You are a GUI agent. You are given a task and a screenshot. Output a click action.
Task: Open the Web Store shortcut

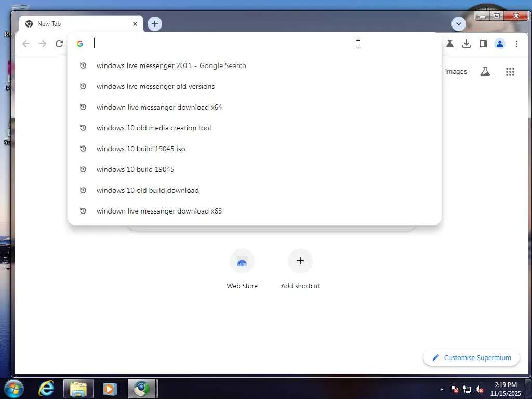pyautogui.click(x=242, y=270)
